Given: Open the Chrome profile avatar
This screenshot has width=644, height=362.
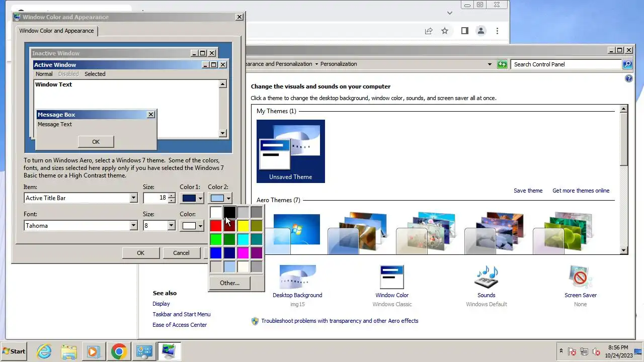Looking at the screenshot, I should [481, 31].
